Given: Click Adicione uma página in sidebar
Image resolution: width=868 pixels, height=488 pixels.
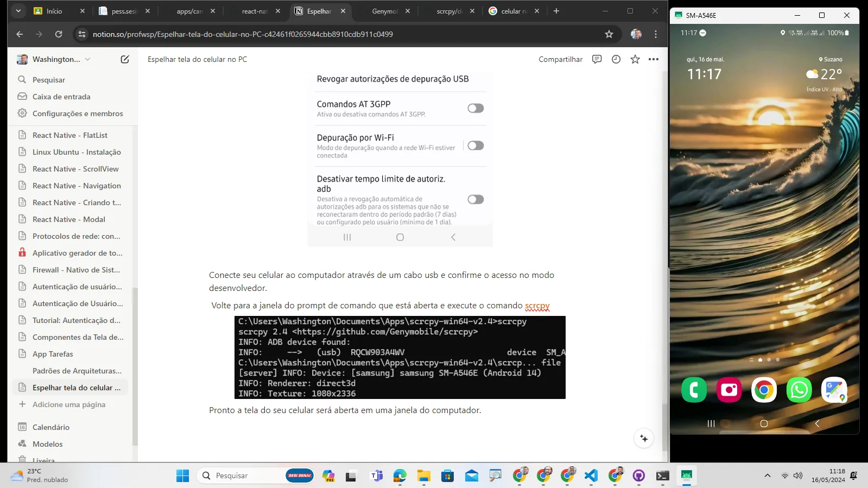Looking at the screenshot, I should 69,404.
